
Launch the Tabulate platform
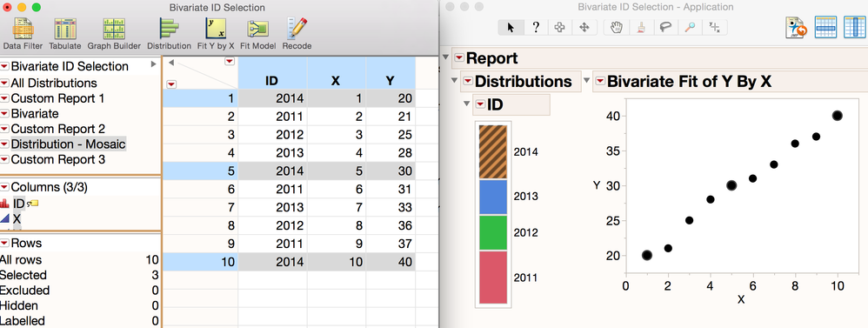click(64, 34)
